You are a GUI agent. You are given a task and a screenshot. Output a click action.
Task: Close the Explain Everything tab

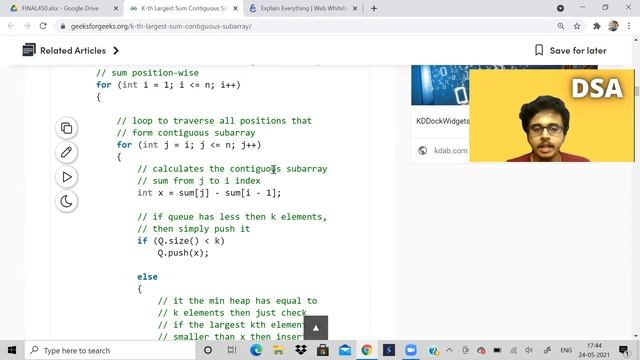[355, 8]
